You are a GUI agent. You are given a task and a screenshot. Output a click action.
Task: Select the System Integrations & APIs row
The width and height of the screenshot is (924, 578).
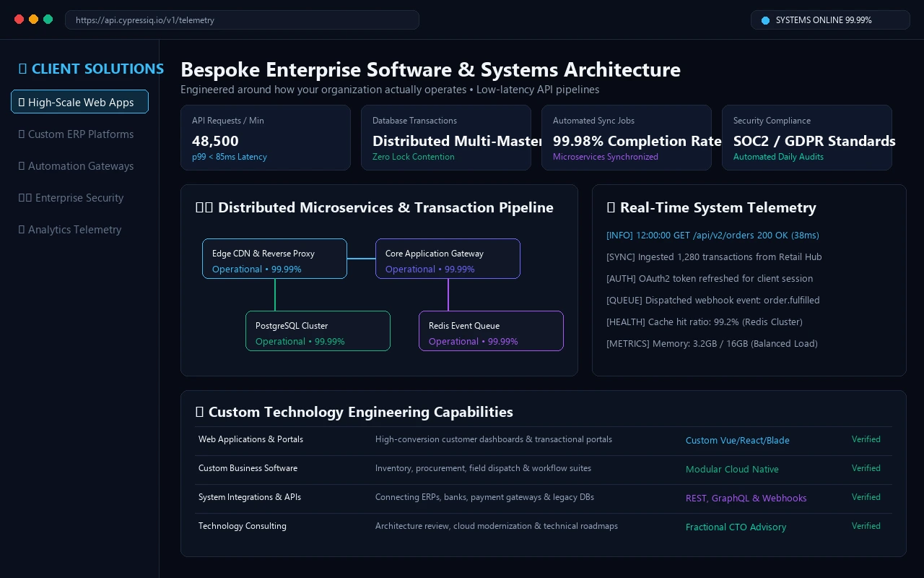pos(544,498)
